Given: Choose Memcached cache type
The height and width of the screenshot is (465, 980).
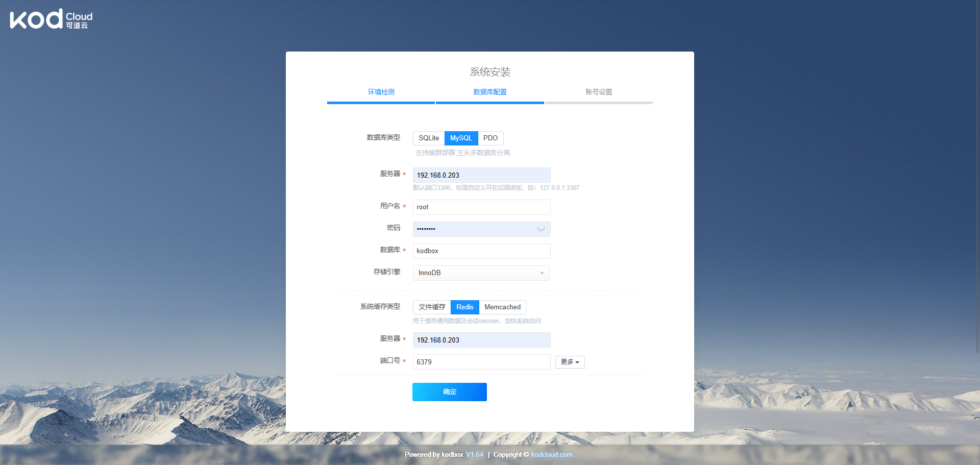Looking at the screenshot, I should [x=502, y=307].
